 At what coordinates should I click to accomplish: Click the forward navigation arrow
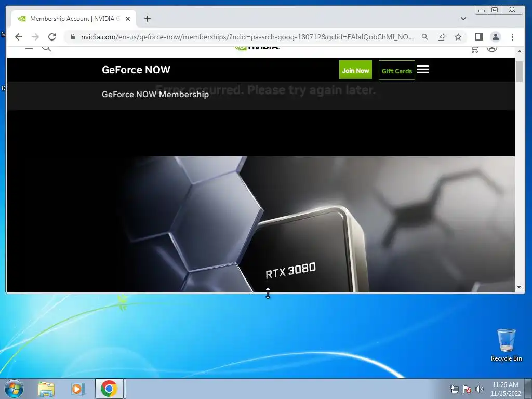pos(35,37)
